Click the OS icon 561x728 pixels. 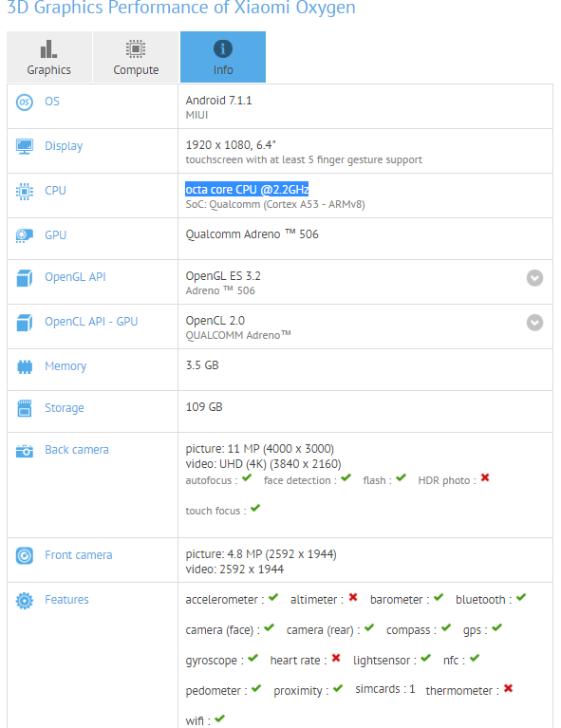(x=25, y=103)
